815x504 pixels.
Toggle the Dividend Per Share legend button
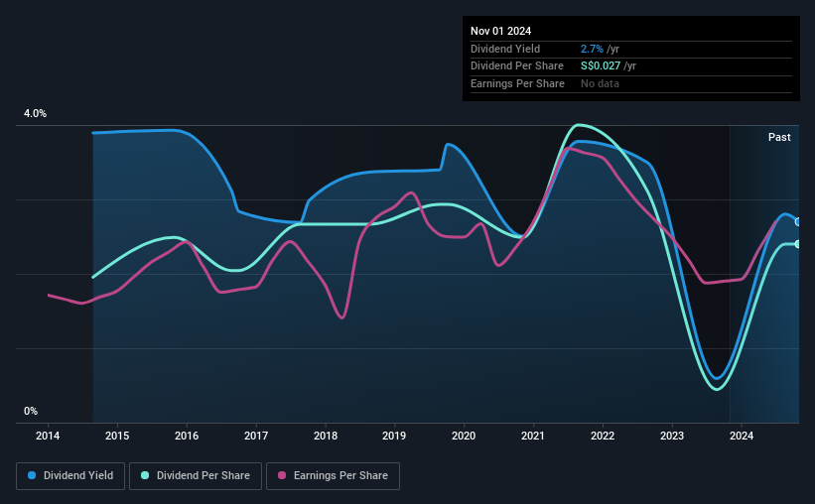196,476
